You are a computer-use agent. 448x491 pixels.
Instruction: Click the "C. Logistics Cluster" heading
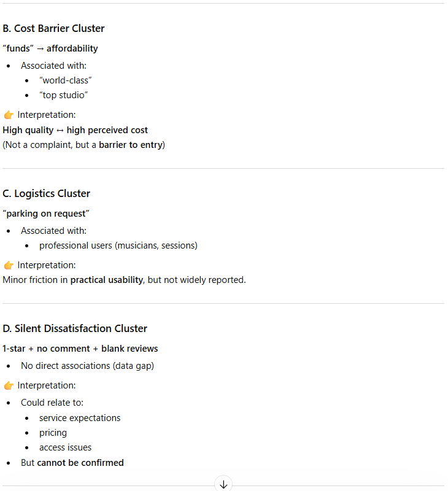pos(46,193)
